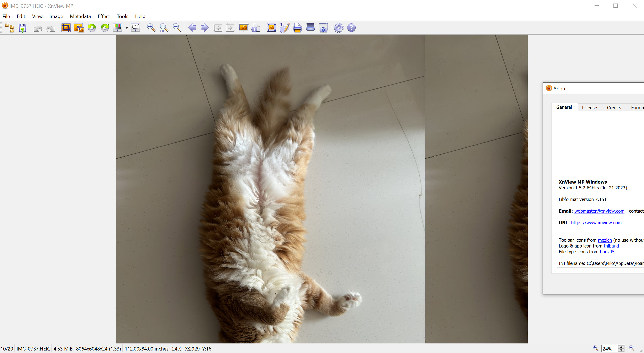Open the Resize image tool
Viewport: 644px width, 353px height.
pyautogui.click(x=79, y=28)
